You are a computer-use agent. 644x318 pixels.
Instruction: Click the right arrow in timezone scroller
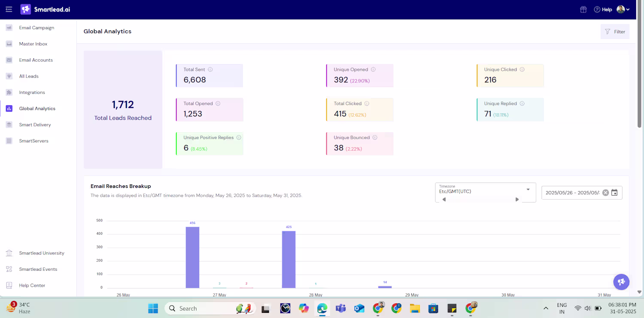[517, 200]
